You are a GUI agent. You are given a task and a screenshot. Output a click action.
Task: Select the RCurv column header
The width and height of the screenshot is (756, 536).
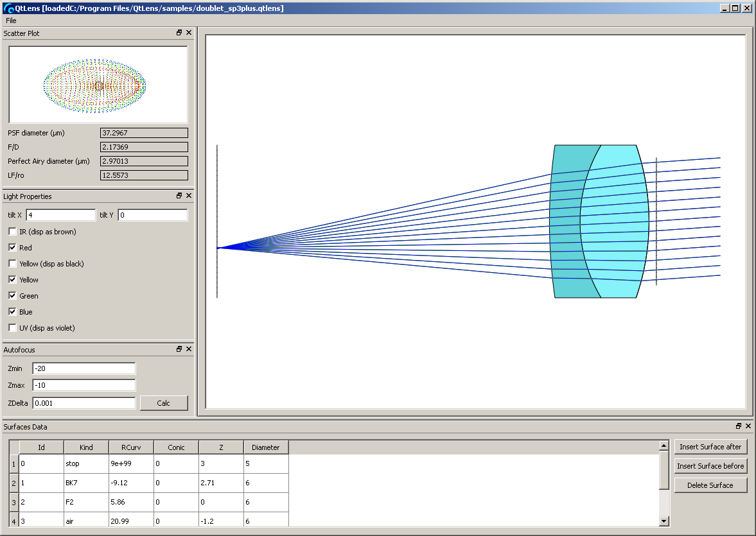point(131,447)
